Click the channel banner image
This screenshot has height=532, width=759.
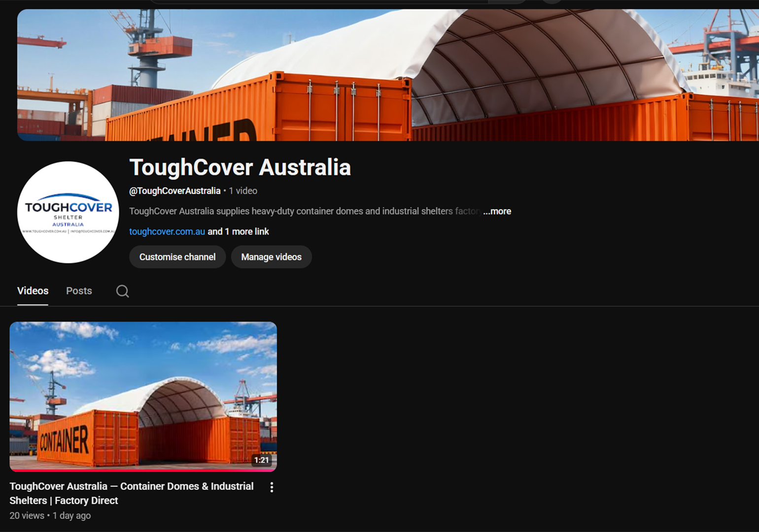388,75
